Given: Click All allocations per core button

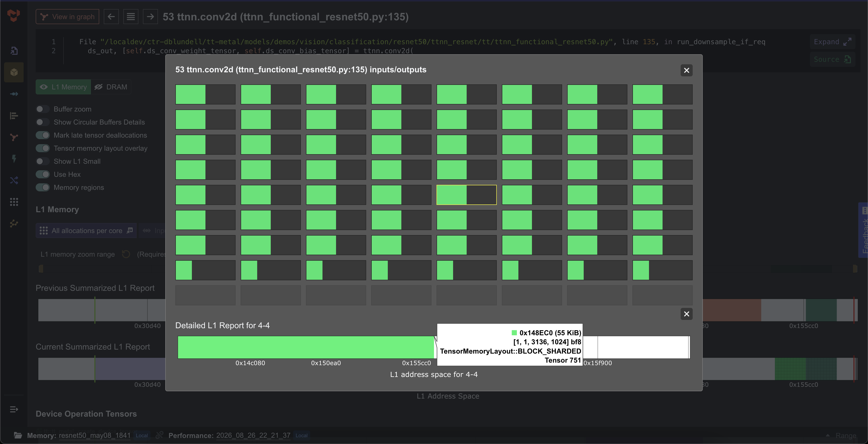Looking at the screenshot, I should click(86, 231).
